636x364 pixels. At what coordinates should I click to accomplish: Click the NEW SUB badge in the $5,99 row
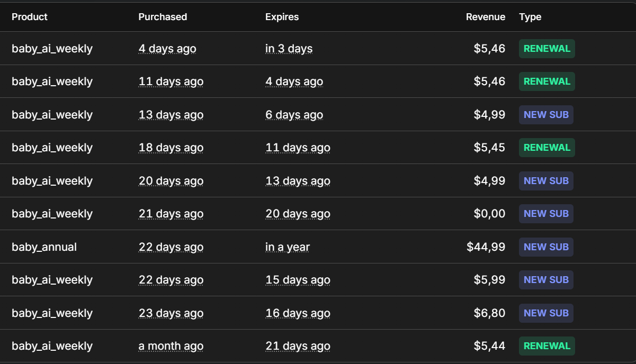546,280
